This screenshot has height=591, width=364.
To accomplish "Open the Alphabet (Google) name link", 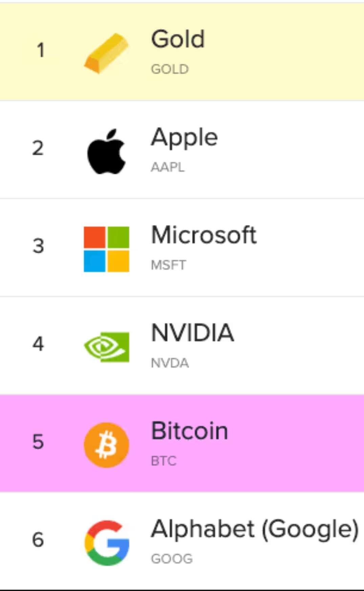I will click(x=255, y=529).
